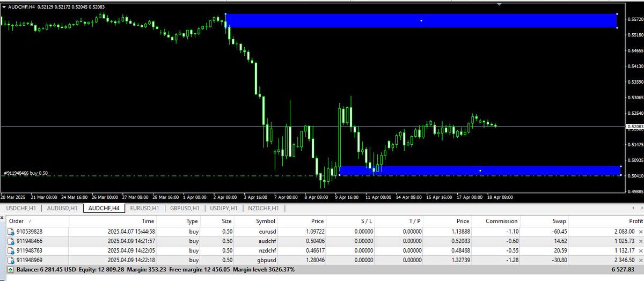Switch to the AUDUSD,H1 chart tab
The image size is (644, 281).
62,208
